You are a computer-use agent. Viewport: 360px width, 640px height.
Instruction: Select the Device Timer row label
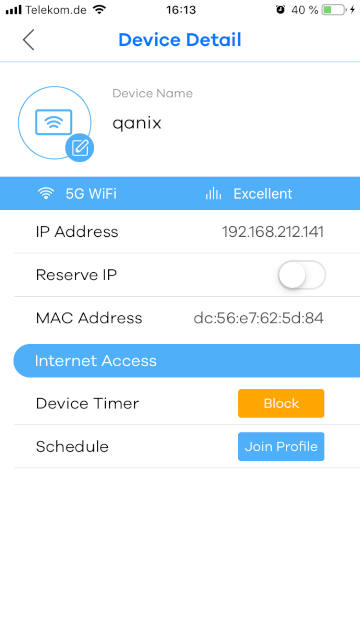[87, 404]
